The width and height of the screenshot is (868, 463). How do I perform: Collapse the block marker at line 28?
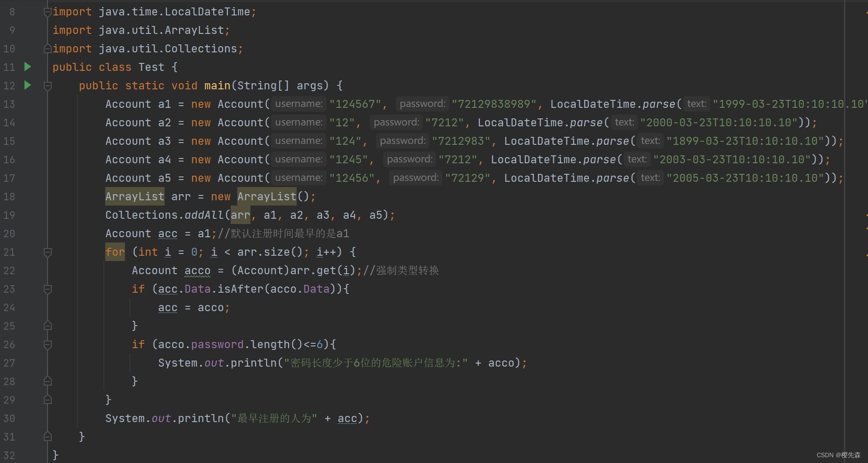48,381
